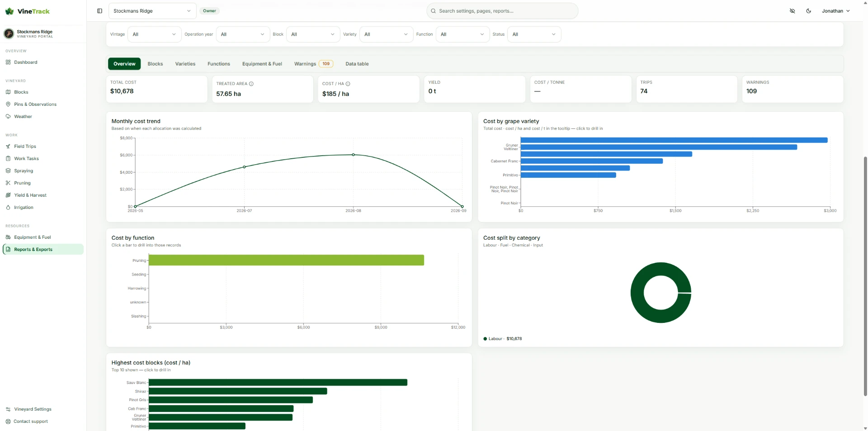Open the Operation year dropdown
Viewport: 868px width, 431px height.
click(x=243, y=34)
